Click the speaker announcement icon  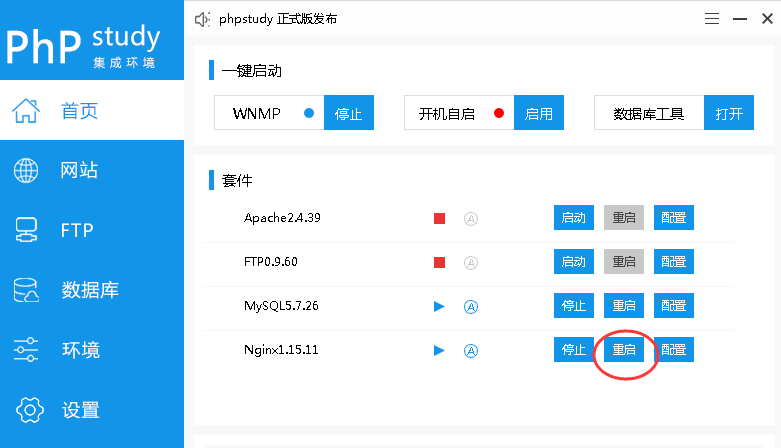pos(202,19)
